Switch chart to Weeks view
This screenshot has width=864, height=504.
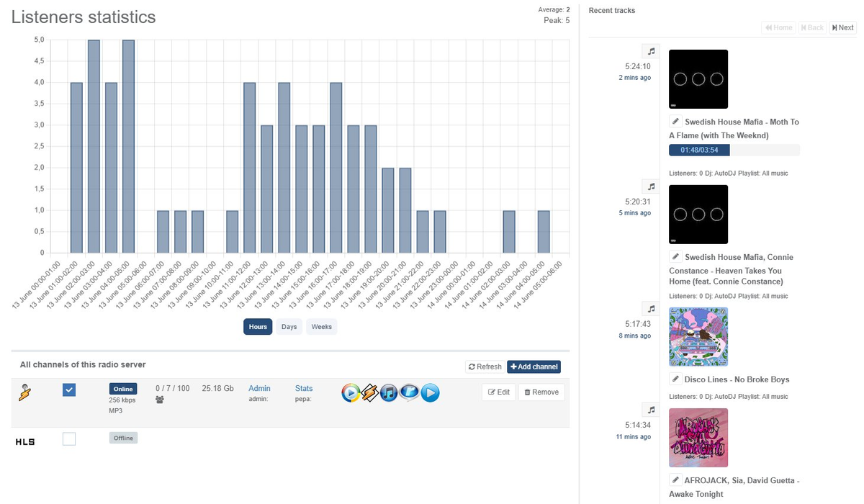point(322,327)
